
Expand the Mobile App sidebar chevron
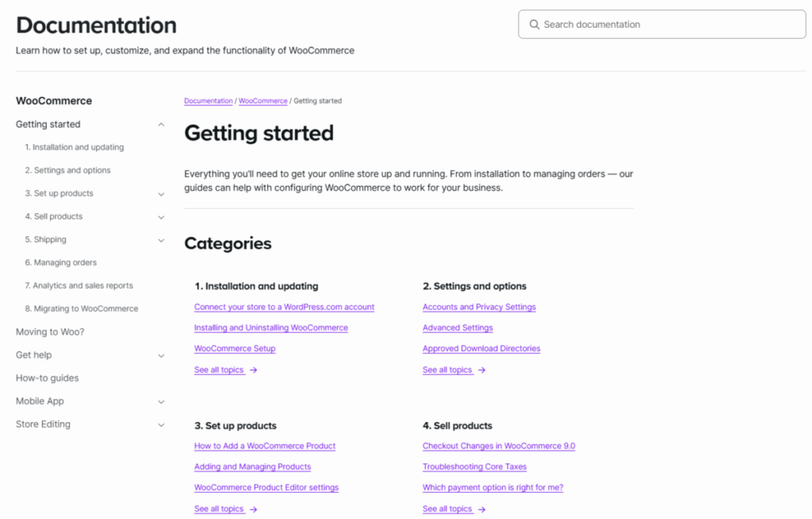[x=161, y=402]
